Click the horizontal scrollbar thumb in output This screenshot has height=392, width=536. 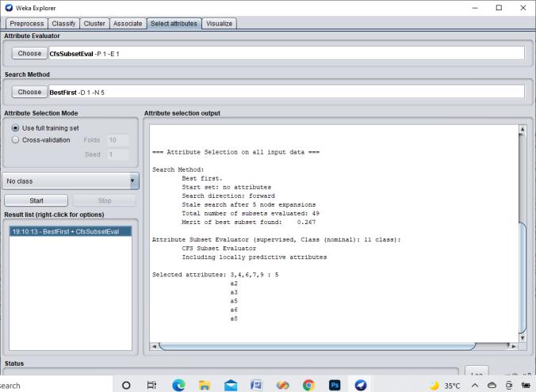tap(317, 346)
